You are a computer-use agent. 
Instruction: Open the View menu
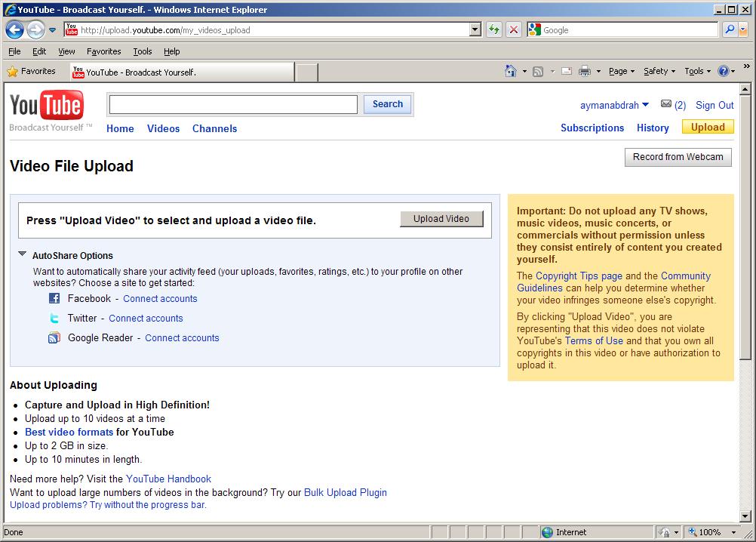[x=66, y=51]
